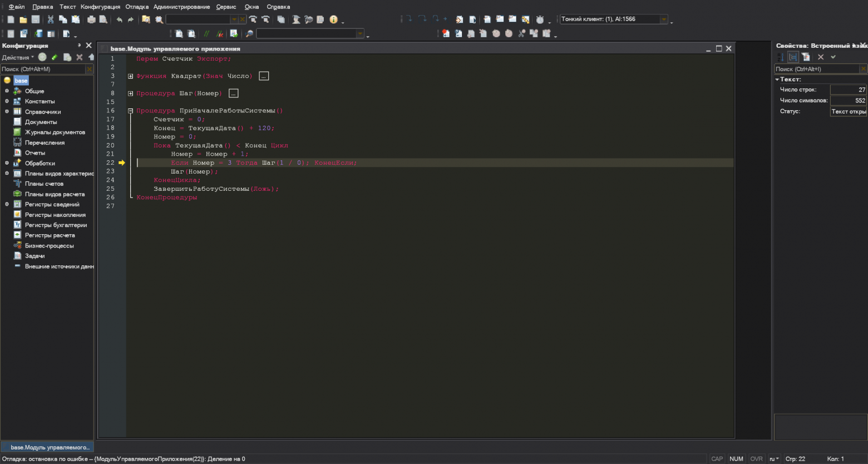Collapse the Текст section in Properties panel
The image size is (868, 464).
pyautogui.click(x=777, y=80)
